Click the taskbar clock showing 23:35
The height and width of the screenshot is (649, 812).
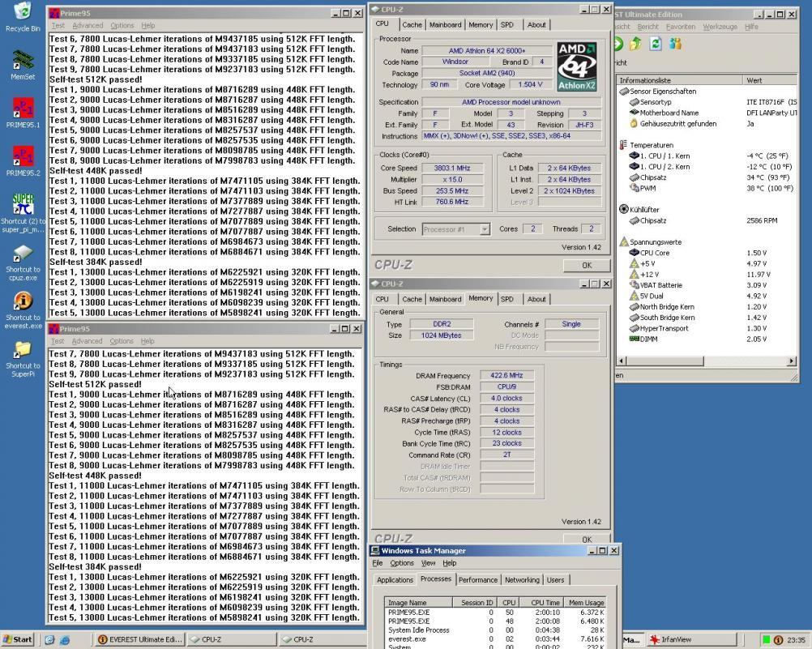(x=796, y=640)
